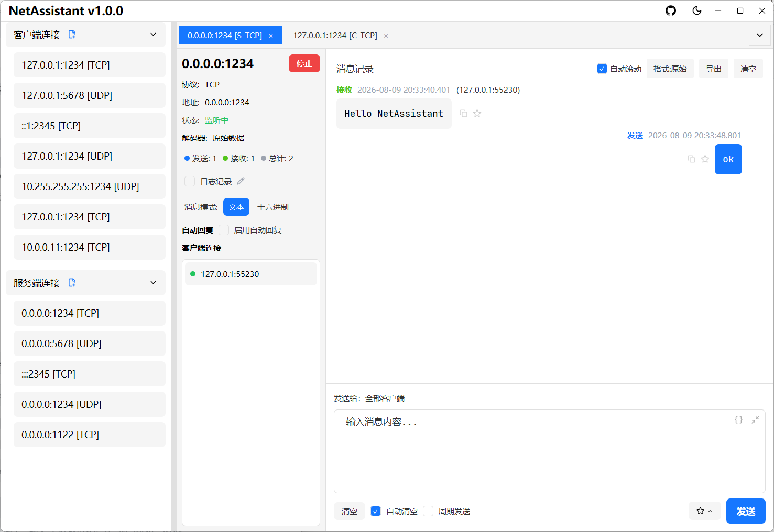
Task: Switch message mode to 十六进制
Action: (273, 207)
